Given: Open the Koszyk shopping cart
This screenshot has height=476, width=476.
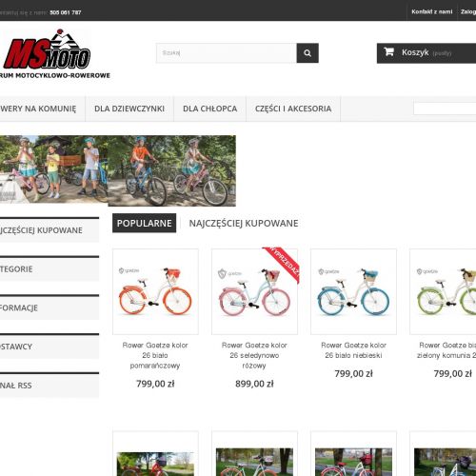Looking at the screenshot, I should click(x=426, y=53).
